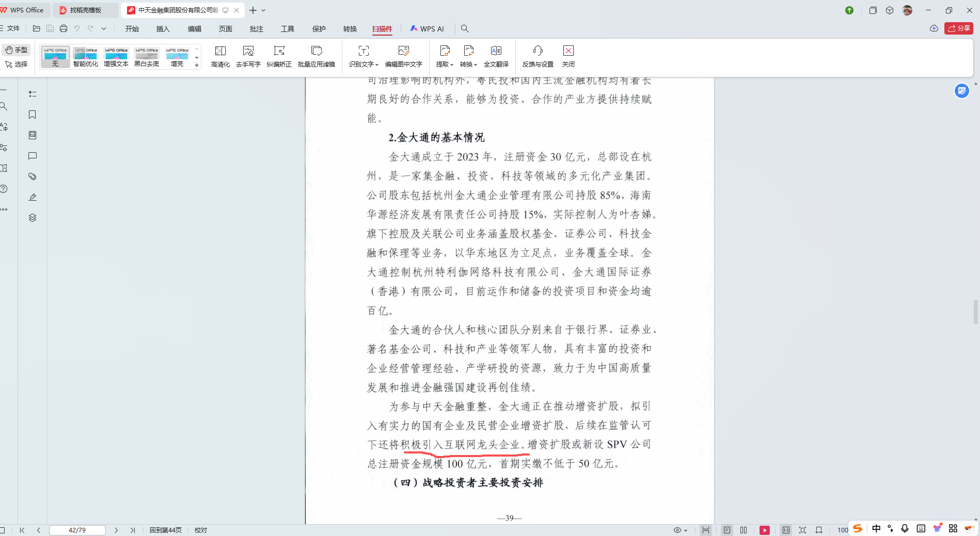This screenshot has width=980, height=536.
Task: Go to the first page with the status bar arrow
Action: pyautogui.click(x=22, y=530)
